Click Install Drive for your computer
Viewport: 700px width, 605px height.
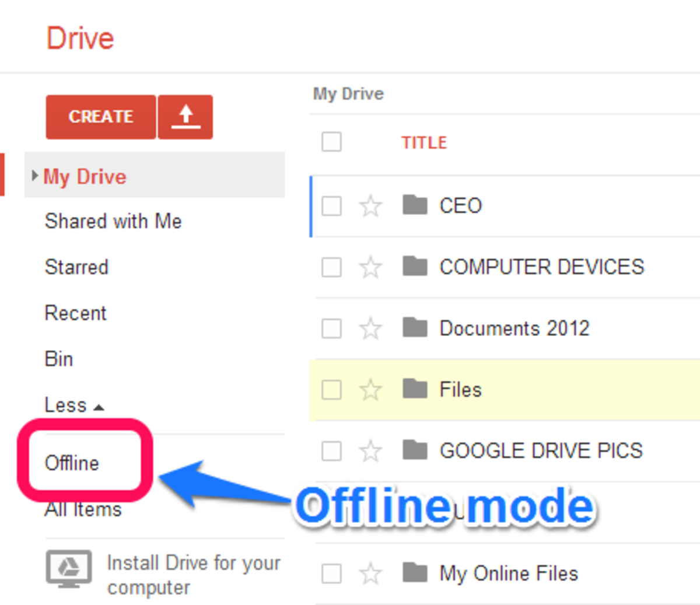(x=194, y=575)
